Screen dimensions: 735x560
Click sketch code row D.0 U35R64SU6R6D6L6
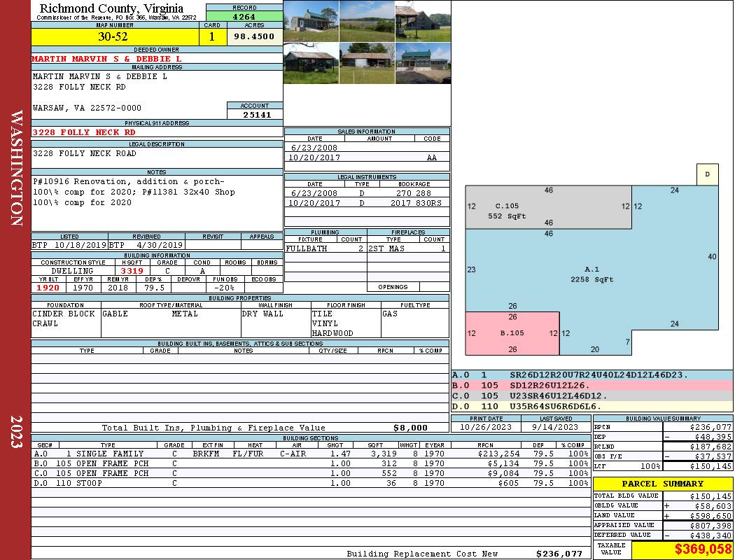pos(591,406)
